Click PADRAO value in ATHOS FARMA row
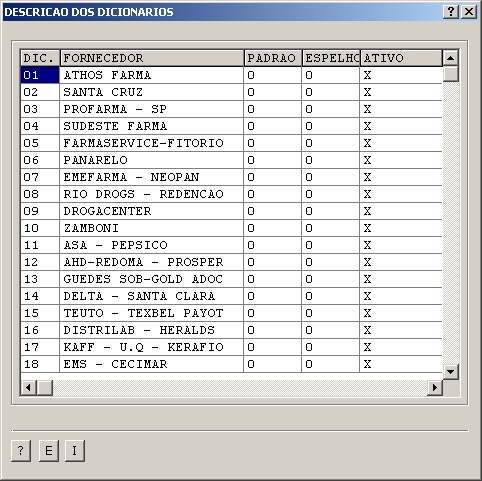The image size is (482, 481). (273, 75)
